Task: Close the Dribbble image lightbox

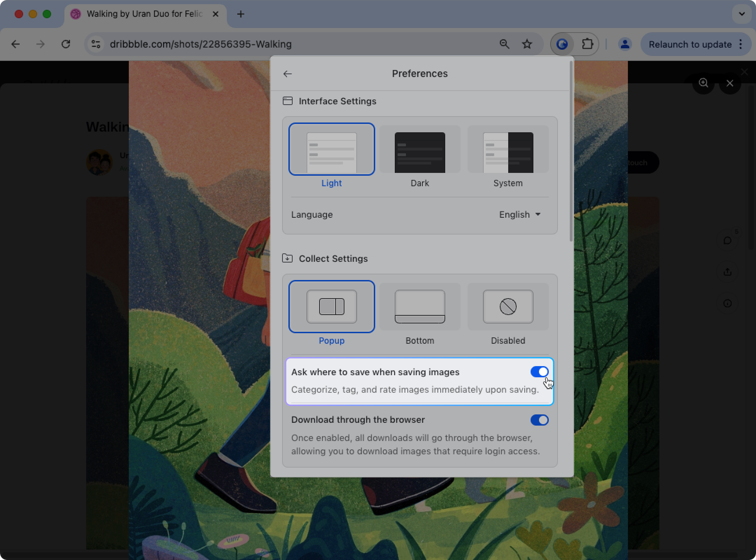Action: tap(730, 83)
